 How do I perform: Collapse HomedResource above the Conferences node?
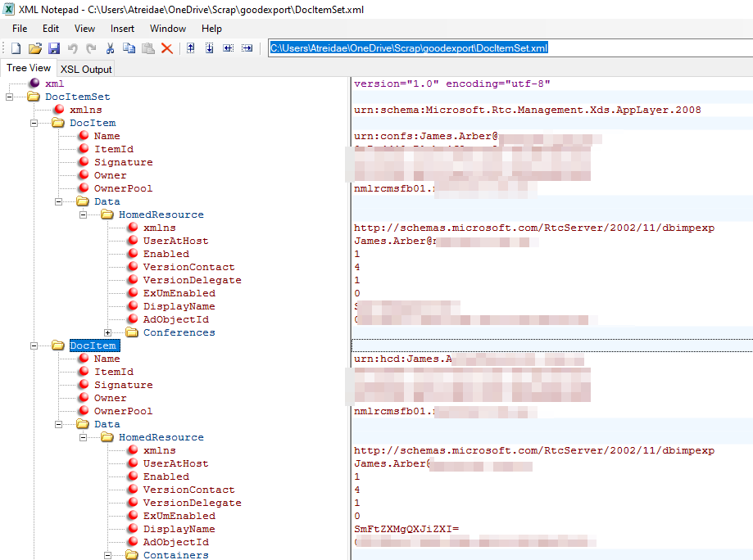pyautogui.click(x=83, y=215)
